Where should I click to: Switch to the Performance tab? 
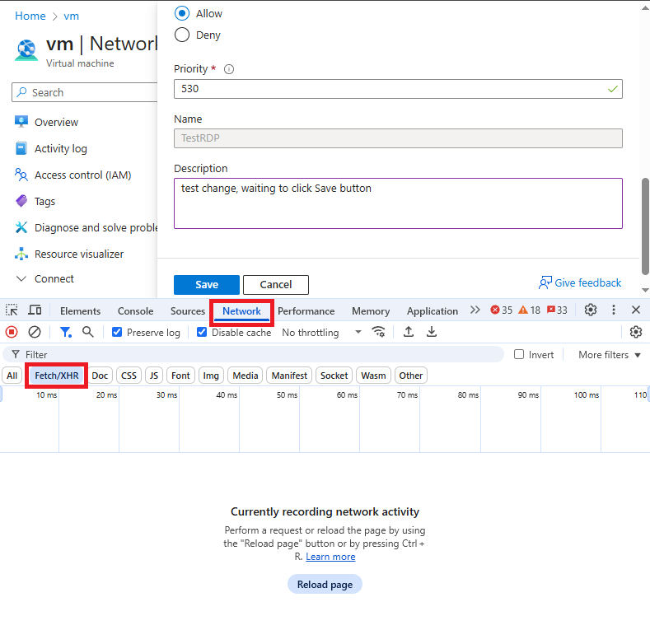(306, 310)
